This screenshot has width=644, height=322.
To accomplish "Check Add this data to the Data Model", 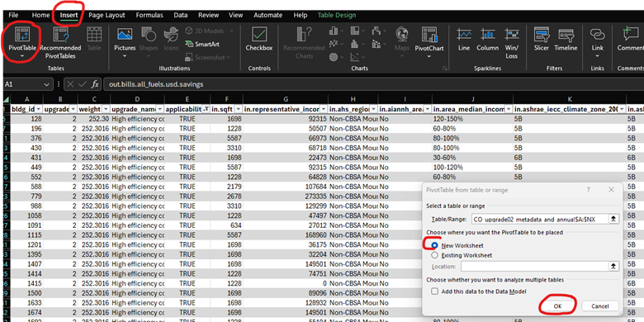I will (x=434, y=291).
